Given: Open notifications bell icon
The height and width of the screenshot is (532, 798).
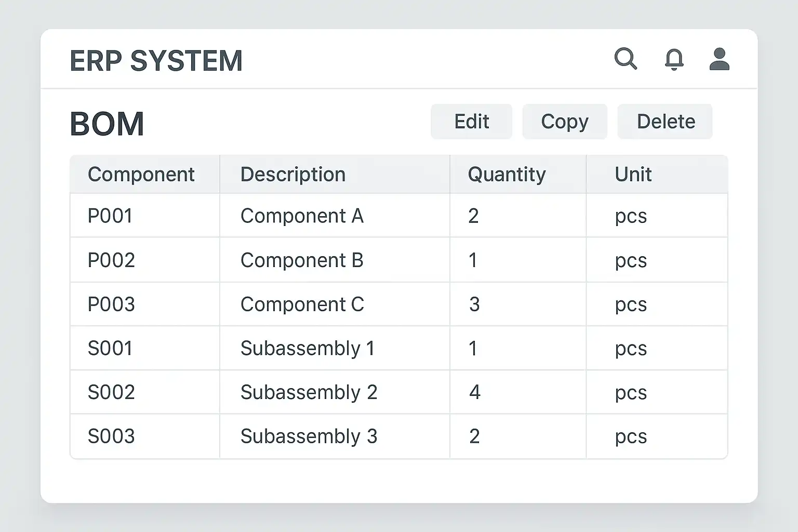Looking at the screenshot, I should 674,59.
